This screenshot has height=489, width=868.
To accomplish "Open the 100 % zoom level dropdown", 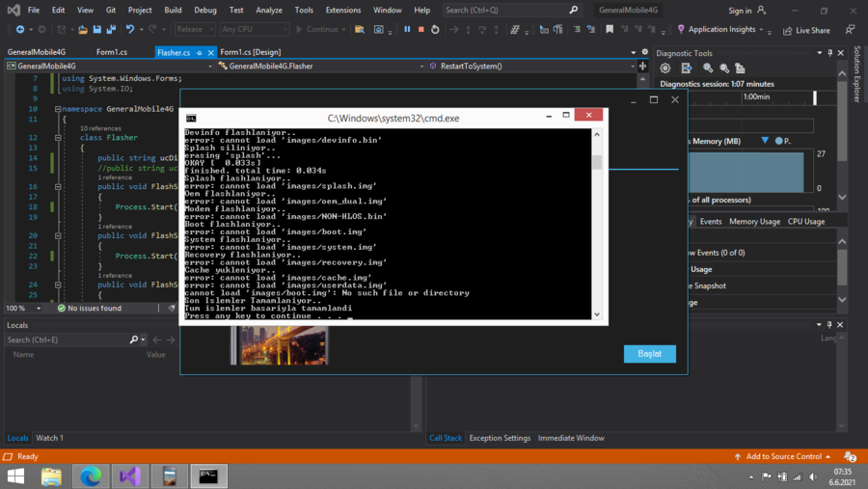I will coord(39,309).
